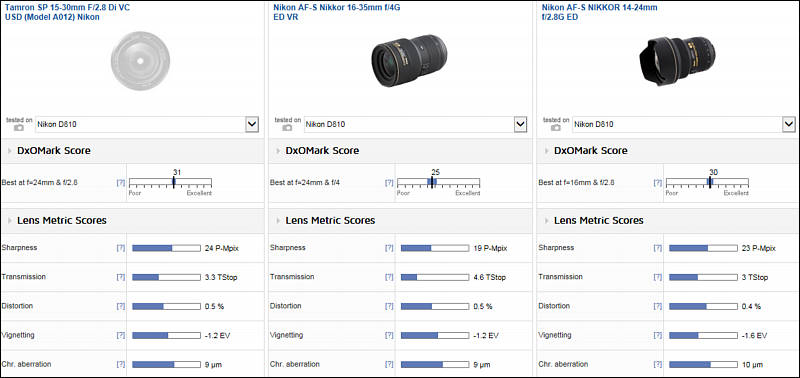Click Tamron Chr. aberration bar 9 µm
Screen dimensions: 800x378
tap(166, 364)
